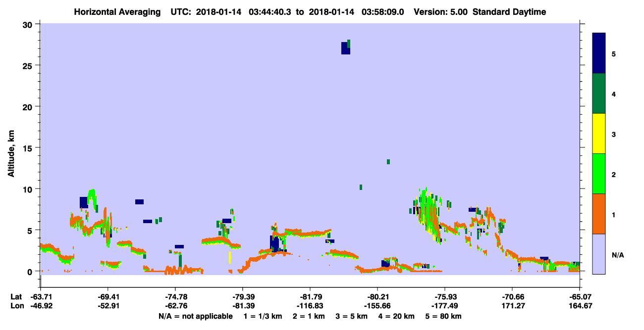Click longitude value -155.66
This screenshot has height=330, width=644.
[x=377, y=306]
